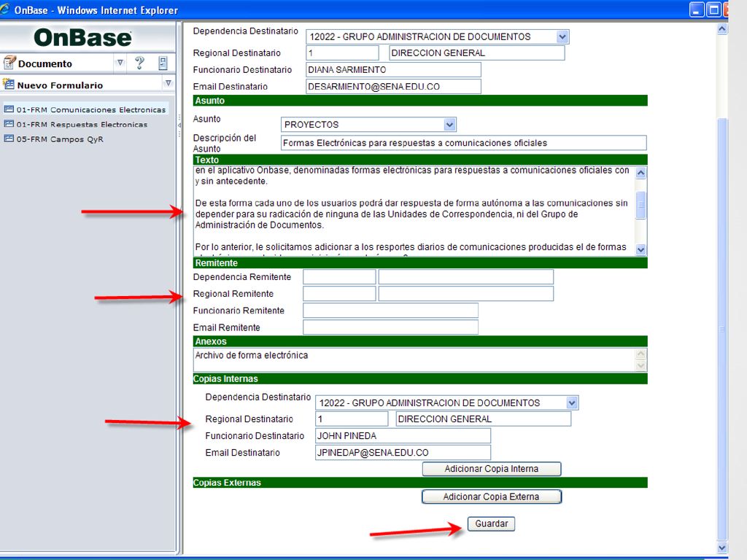Click icon beside 05-FRM Campos QyR
The width and height of the screenshot is (747, 560).
[9, 139]
